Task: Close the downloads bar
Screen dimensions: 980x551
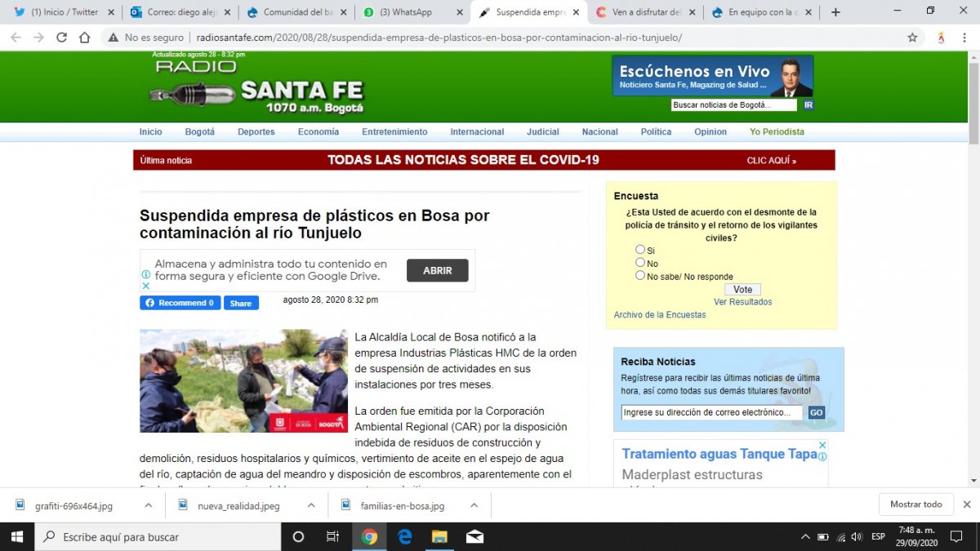Action: pyautogui.click(x=967, y=504)
